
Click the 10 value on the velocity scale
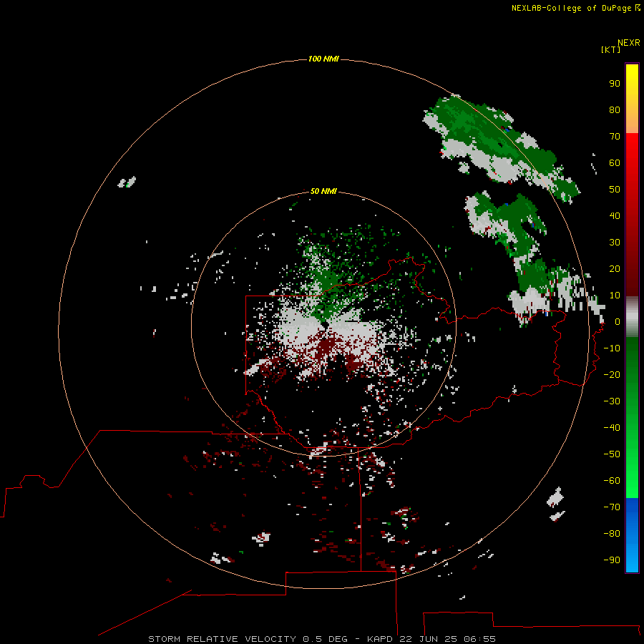pyautogui.click(x=615, y=296)
